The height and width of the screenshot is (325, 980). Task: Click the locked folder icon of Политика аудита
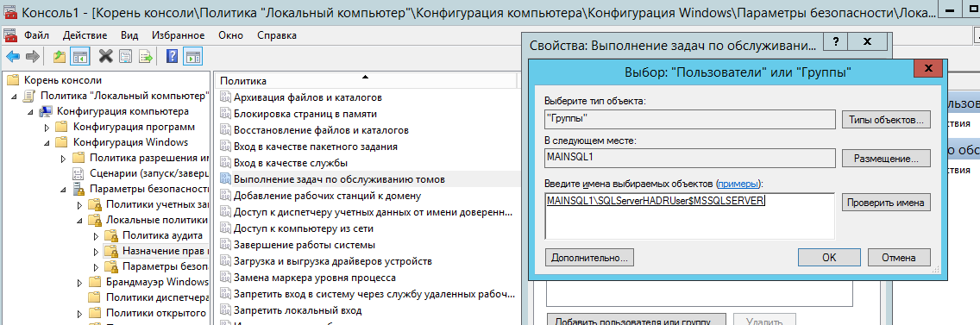111,235
